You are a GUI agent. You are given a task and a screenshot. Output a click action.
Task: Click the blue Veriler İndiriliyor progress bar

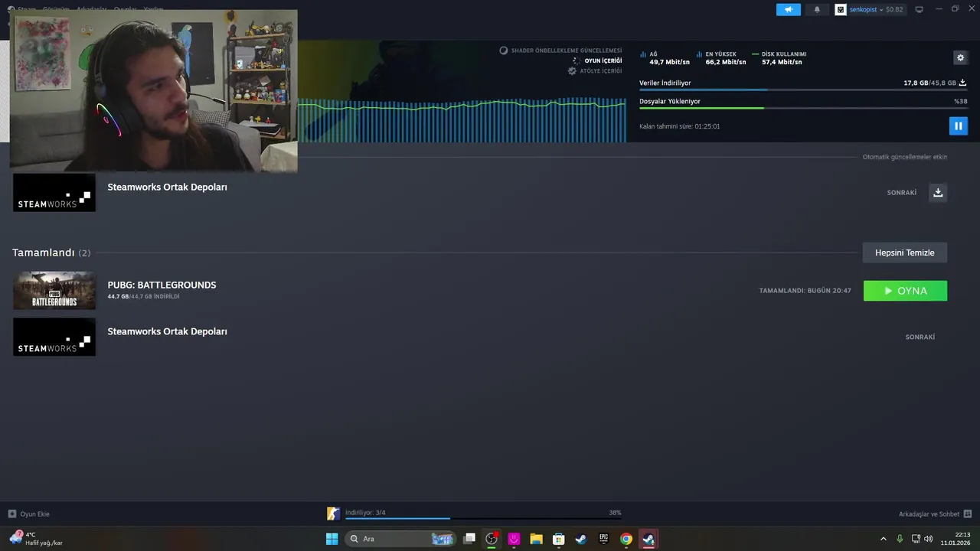[803, 90]
